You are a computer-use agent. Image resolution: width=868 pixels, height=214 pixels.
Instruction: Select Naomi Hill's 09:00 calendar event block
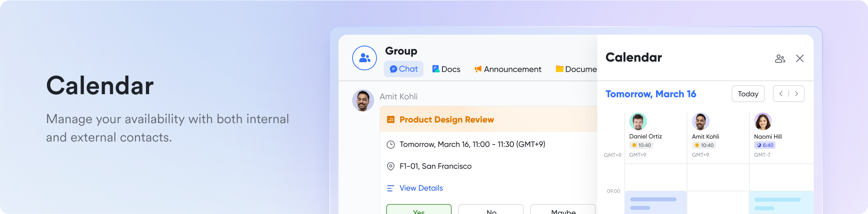pyautogui.click(x=781, y=203)
